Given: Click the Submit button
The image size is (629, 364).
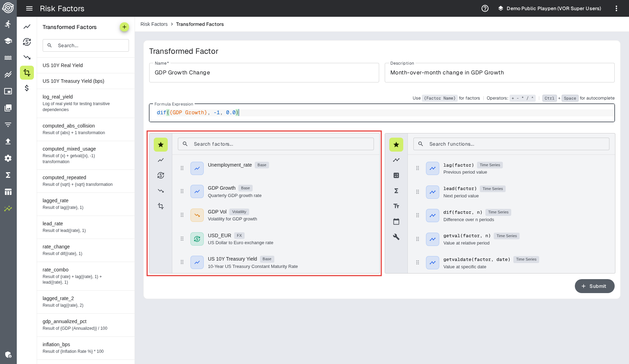Looking at the screenshot, I should coord(594,286).
